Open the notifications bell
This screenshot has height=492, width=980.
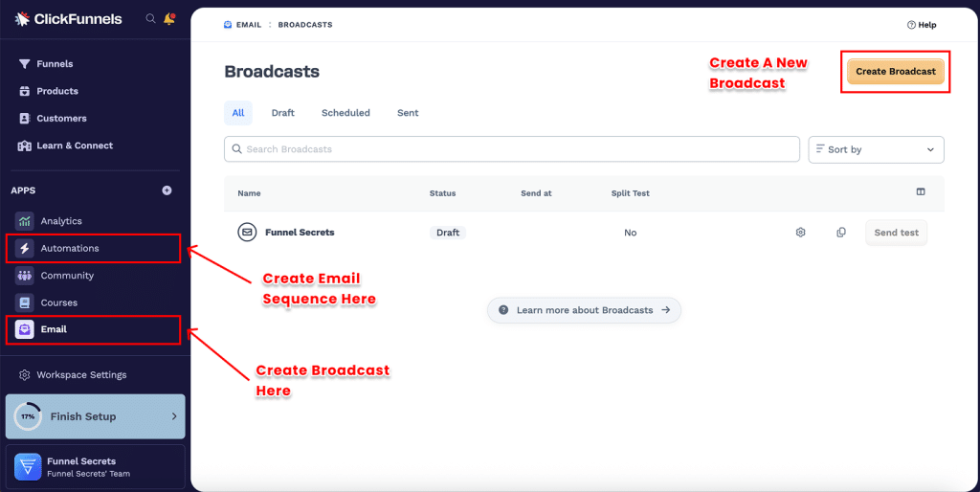tap(168, 19)
